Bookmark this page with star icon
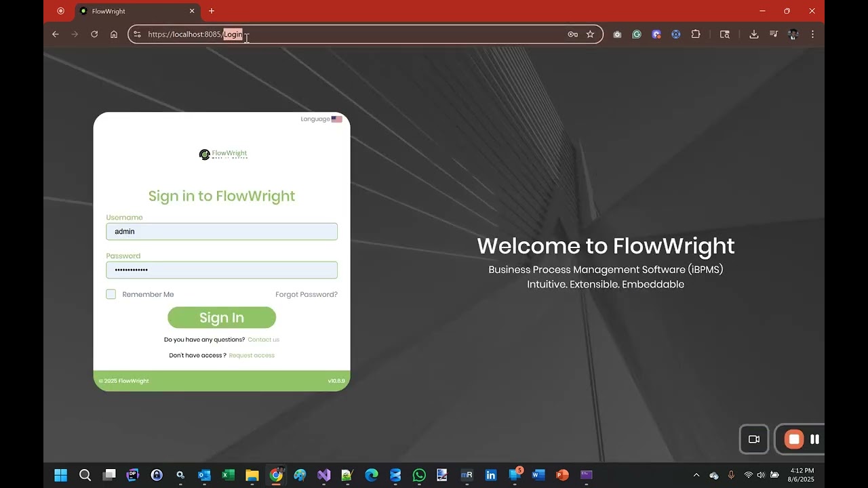Image resolution: width=868 pixels, height=488 pixels. coord(590,35)
